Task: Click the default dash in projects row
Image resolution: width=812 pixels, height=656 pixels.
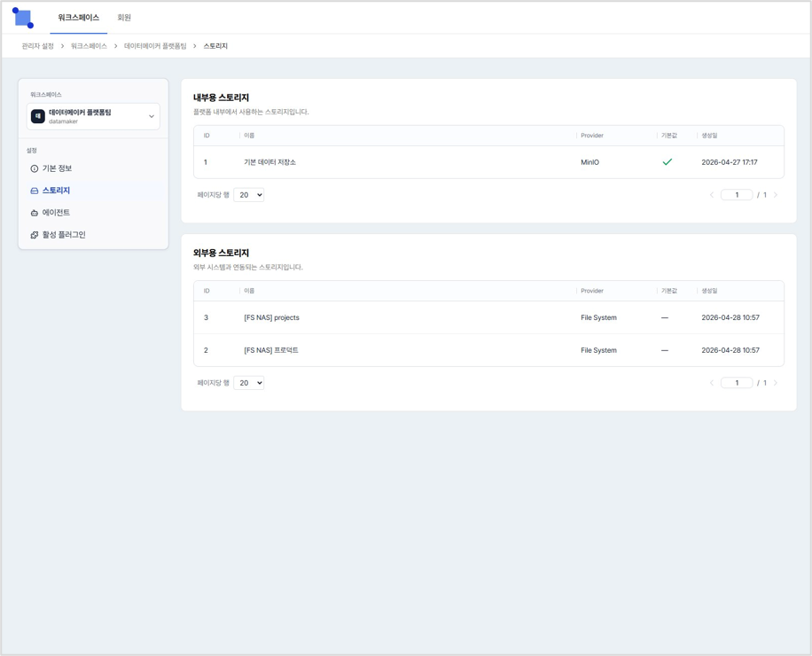Action: point(665,318)
